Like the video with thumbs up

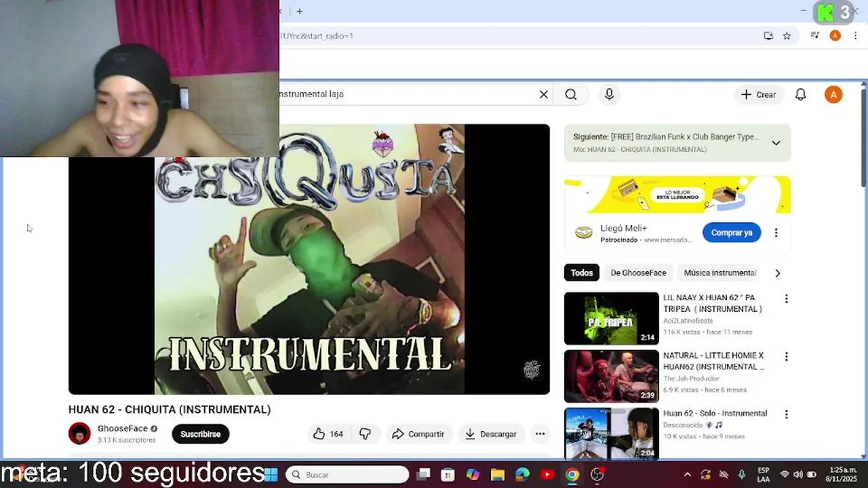click(328, 434)
